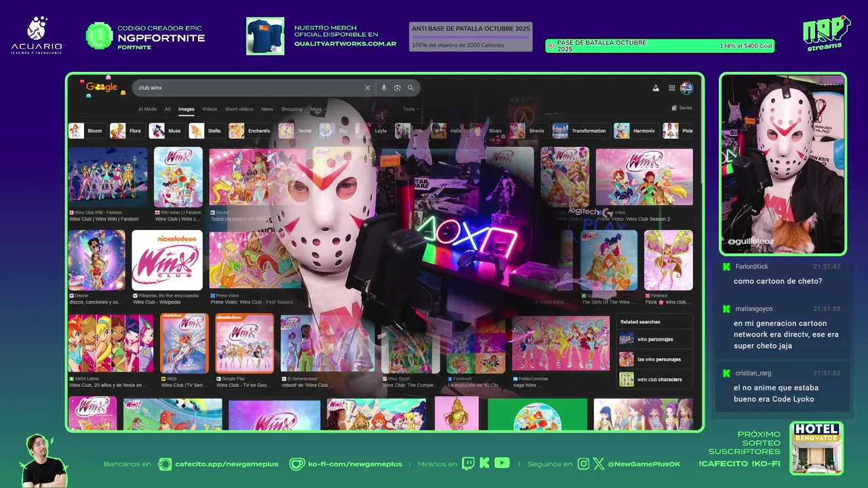Open the Tools dropdown
Screen dimensions: 868x488
(x=411, y=109)
